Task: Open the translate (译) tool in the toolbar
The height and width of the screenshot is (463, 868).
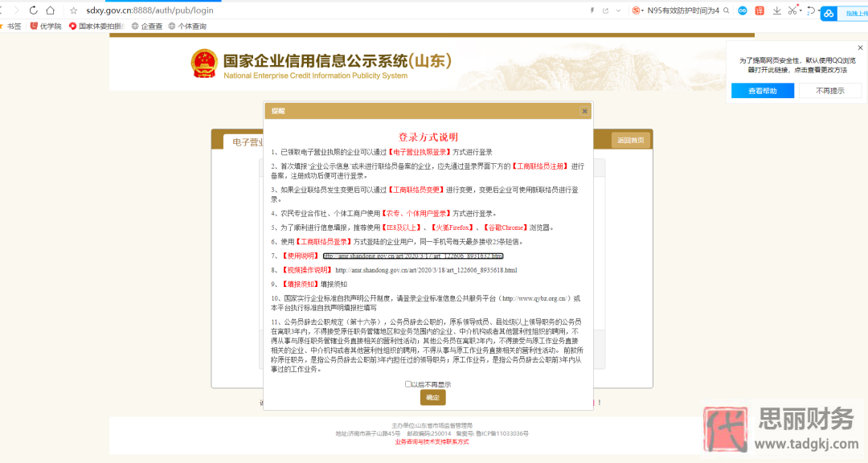Action: [760, 10]
